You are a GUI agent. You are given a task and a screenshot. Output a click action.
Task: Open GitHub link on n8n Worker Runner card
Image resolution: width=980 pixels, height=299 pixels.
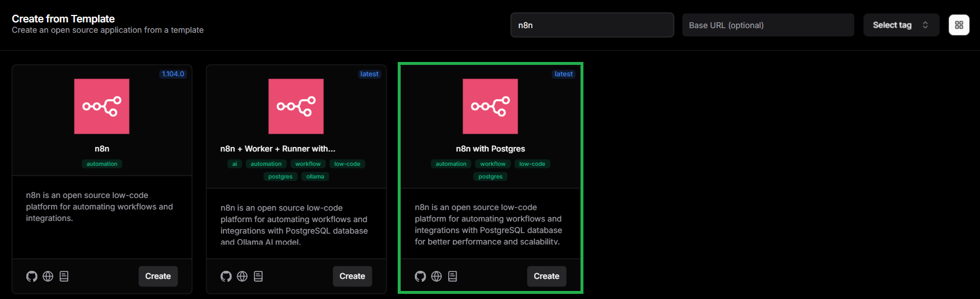pos(226,277)
